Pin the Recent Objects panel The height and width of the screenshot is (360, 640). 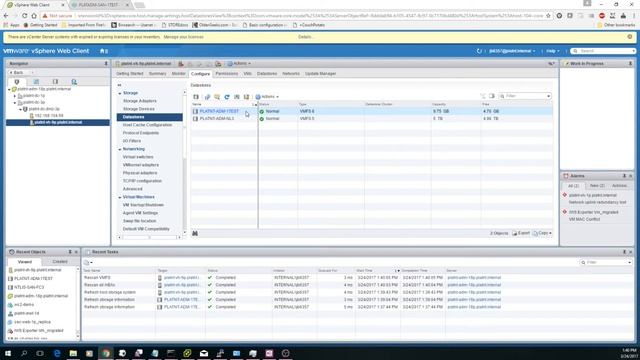[70, 252]
